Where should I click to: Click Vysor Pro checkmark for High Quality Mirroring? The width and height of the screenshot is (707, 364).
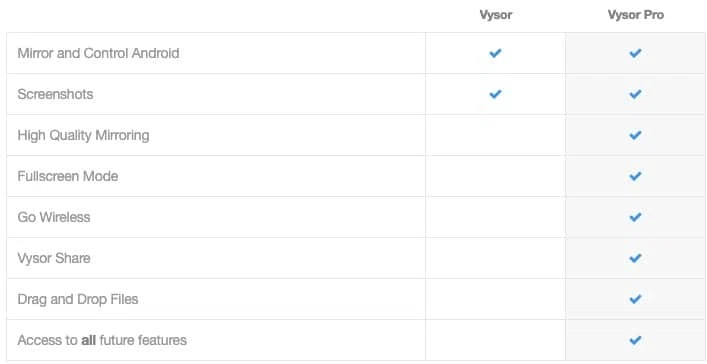[x=635, y=135]
